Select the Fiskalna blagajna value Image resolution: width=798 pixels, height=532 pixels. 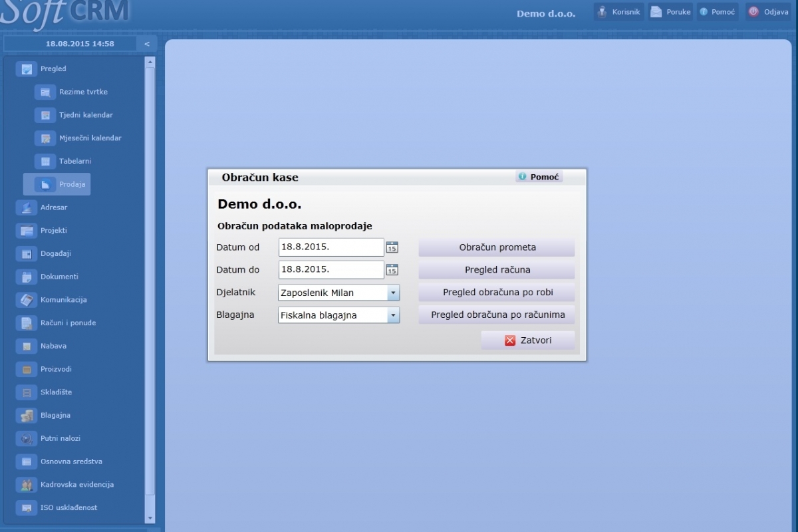pyautogui.click(x=319, y=315)
